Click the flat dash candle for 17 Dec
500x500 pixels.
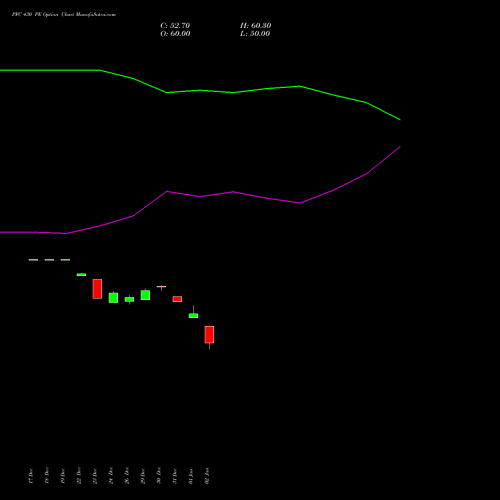pyautogui.click(x=33, y=260)
